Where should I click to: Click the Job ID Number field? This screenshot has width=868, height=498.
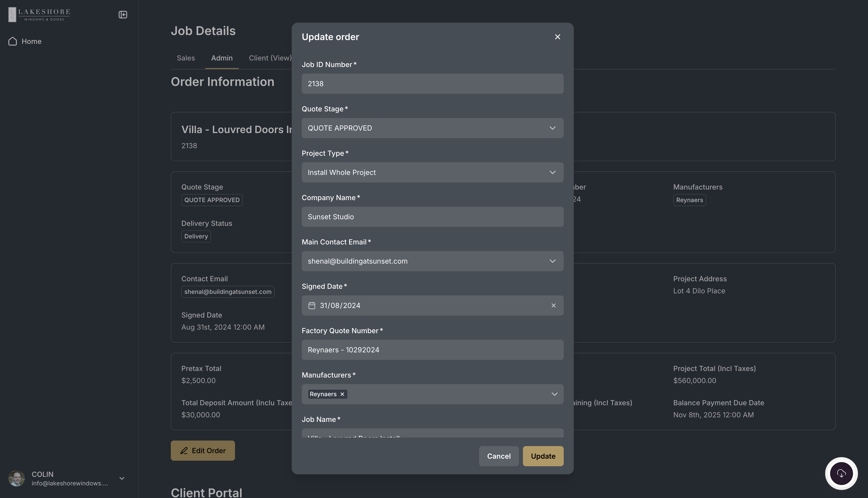tap(432, 84)
